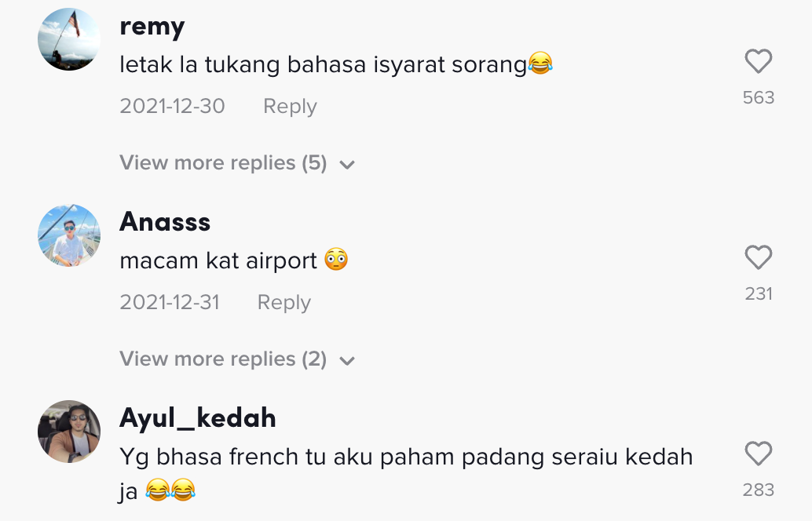This screenshot has width=812, height=521.
Task: Like remy's comment with the heart
Action: tap(758, 62)
